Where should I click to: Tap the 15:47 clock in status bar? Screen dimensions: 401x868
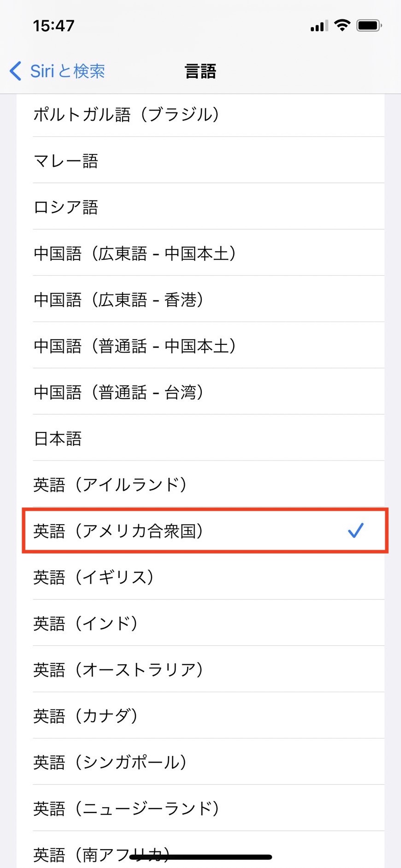[53, 26]
